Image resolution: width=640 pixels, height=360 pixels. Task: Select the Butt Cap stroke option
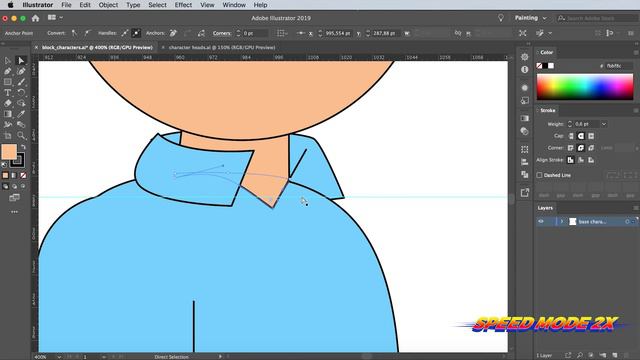571,136
